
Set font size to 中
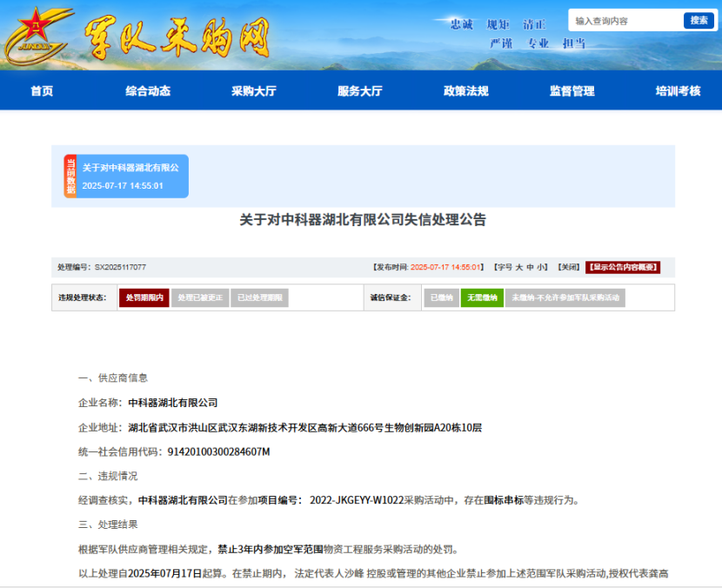tap(530, 267)
